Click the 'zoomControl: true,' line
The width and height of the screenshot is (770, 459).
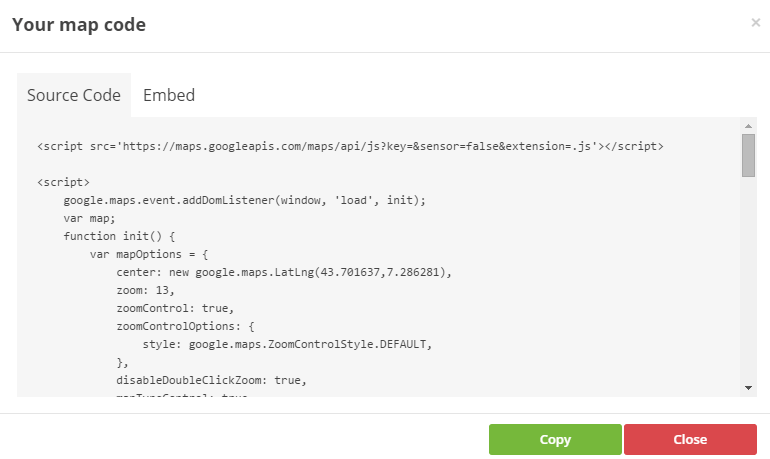coord(175,308)
